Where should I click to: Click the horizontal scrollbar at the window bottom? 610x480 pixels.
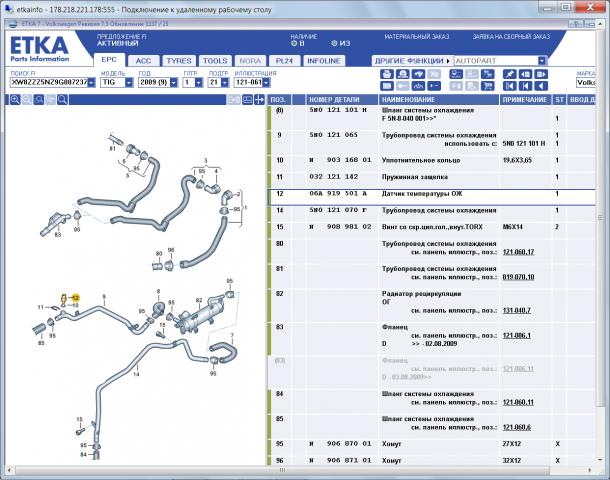[299, 470]
